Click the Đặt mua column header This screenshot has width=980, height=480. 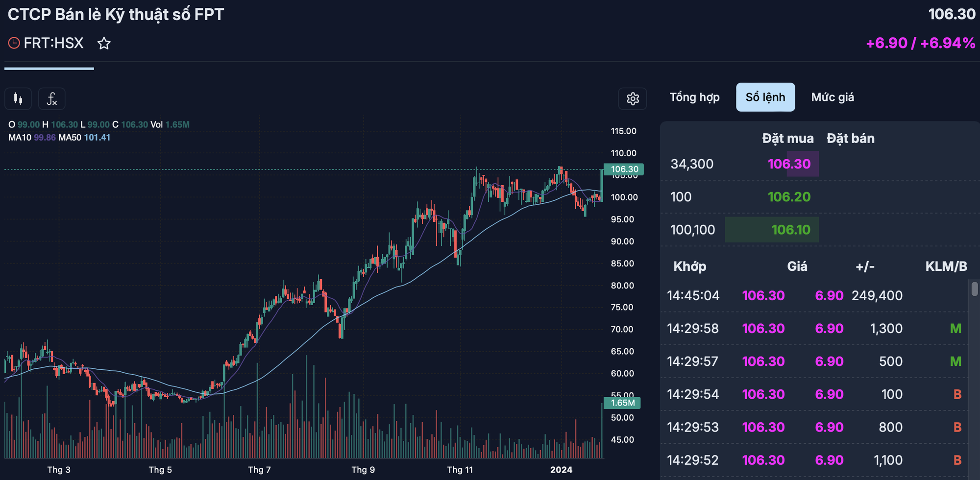point(787,139)
